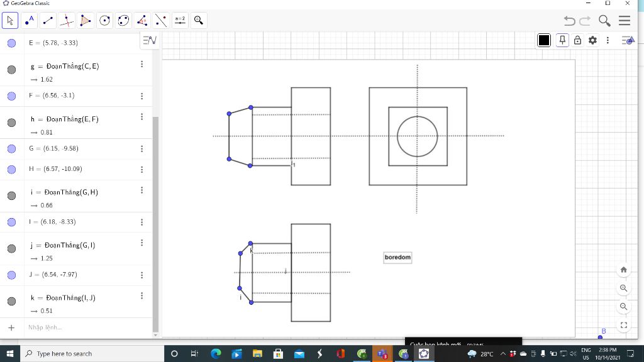Select the Move tool
The image size is (644, 362).
[10, 21]
